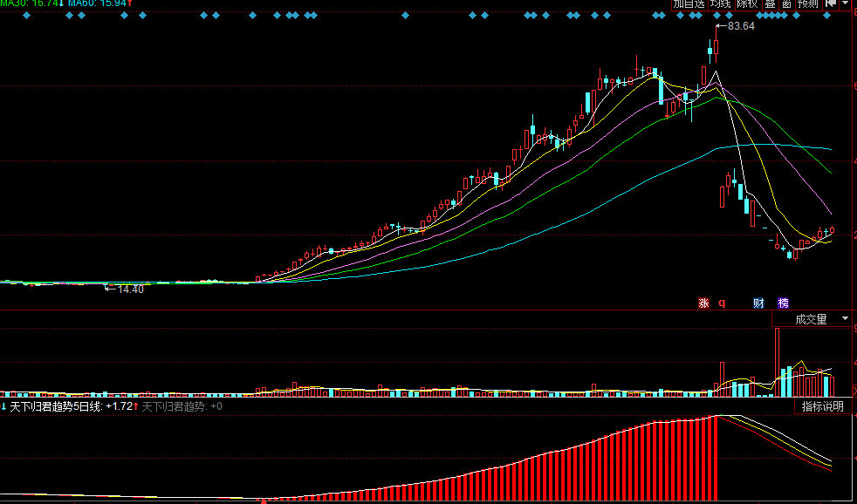The image size is (857, 504).
Task: Open 指标说明 indicator description
Action: coord(822,406)
